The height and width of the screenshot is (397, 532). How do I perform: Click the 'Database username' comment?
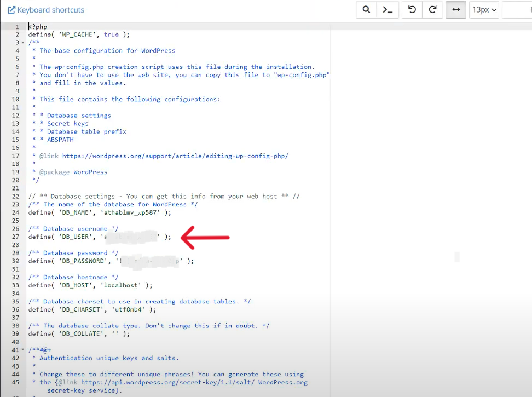pyautogui.click(x=73, y=229)
